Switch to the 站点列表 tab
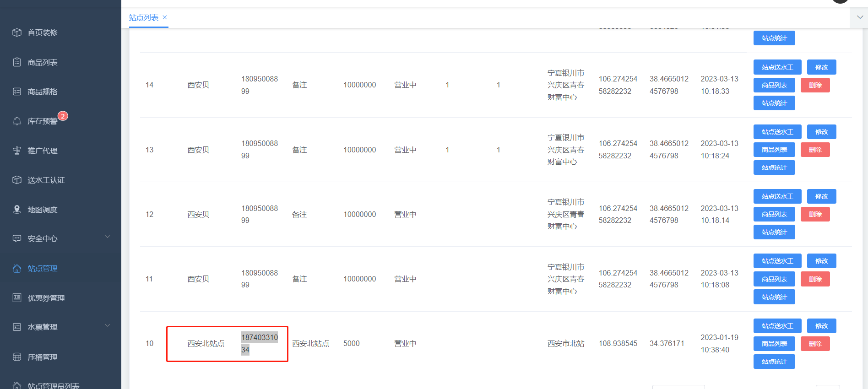Screen dimensions: 868x389 tap(143, 18)
